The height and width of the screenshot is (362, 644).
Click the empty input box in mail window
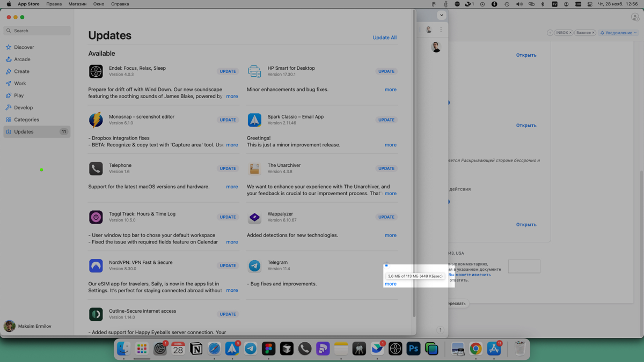524,267
